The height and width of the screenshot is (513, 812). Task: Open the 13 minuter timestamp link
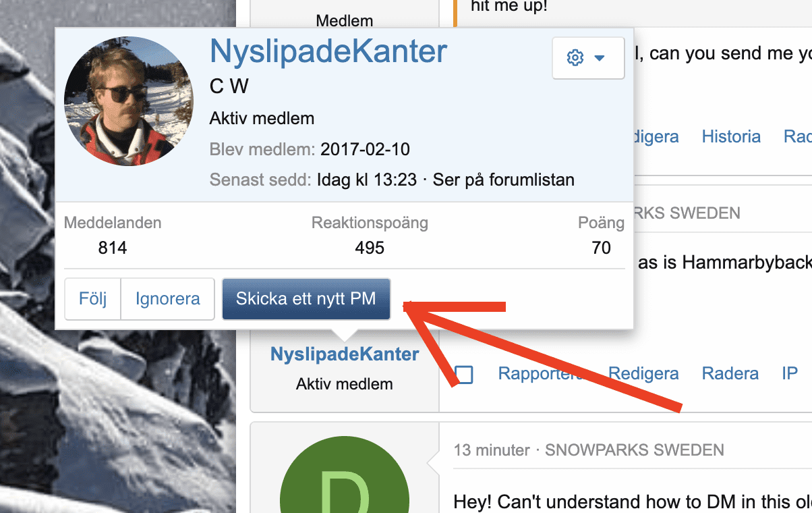tap(492, 450)
